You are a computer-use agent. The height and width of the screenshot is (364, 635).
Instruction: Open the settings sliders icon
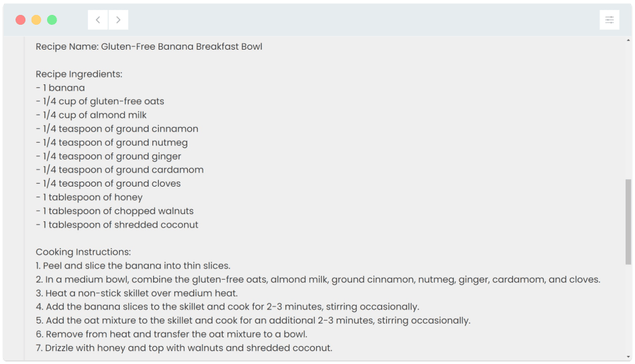(x=609, y=20)
